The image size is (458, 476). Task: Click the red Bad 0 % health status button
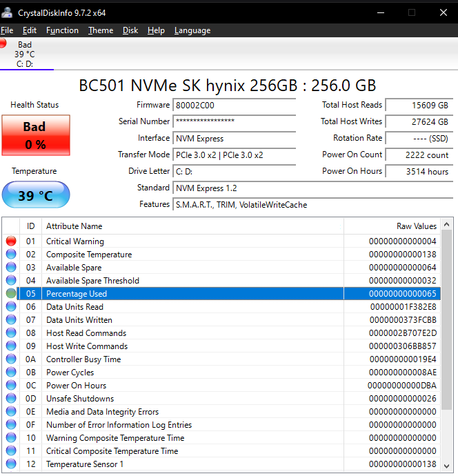pos(36,135)
